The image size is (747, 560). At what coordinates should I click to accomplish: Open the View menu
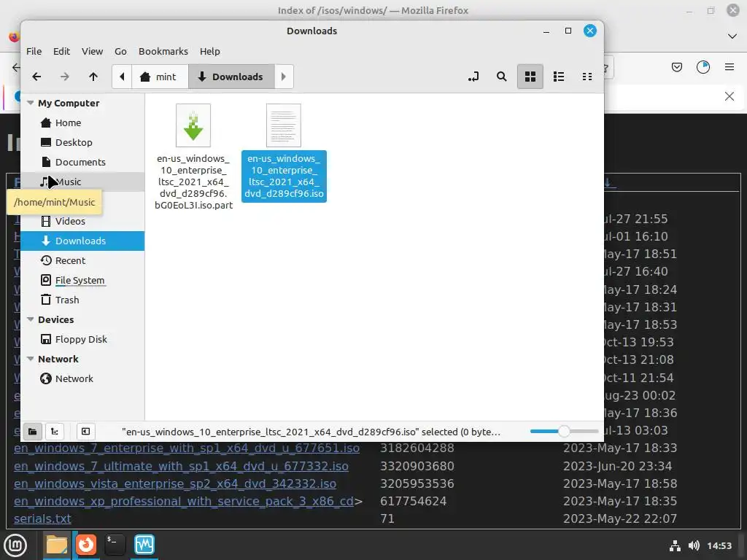(92, 52)
